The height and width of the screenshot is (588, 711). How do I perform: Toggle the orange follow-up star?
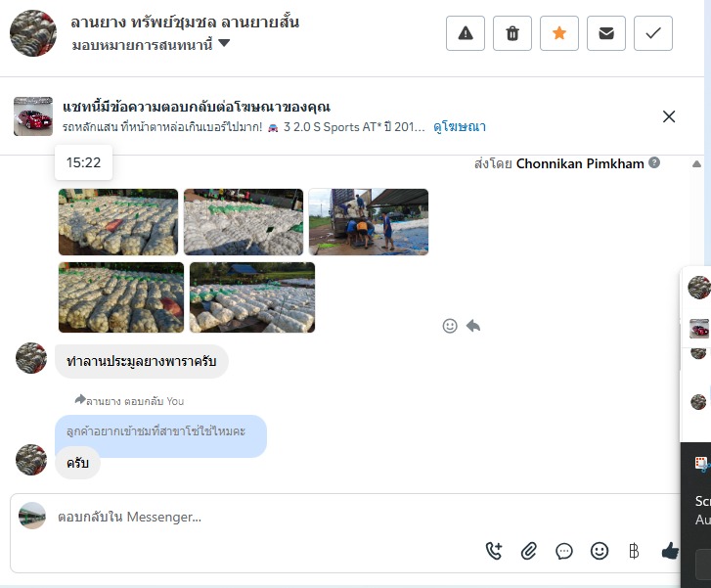point(559,33)
